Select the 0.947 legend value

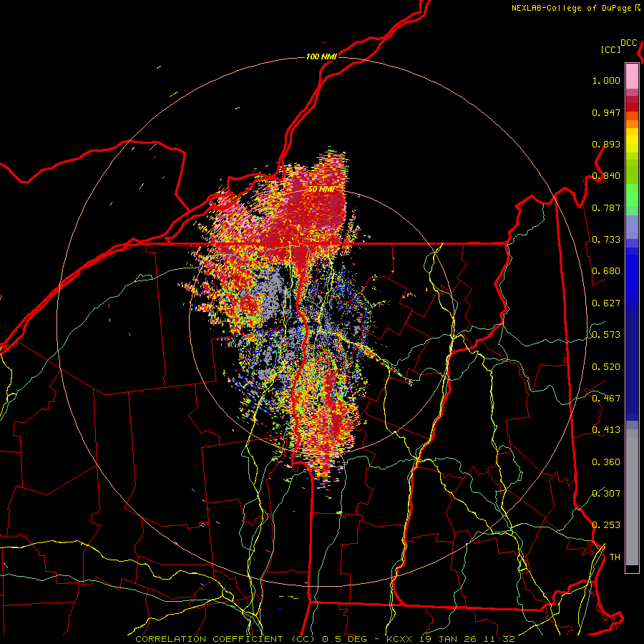click(x=606, y=112)
